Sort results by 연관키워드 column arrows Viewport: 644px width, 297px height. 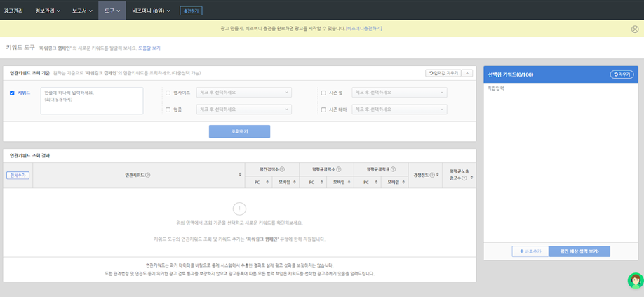[240, 174]
